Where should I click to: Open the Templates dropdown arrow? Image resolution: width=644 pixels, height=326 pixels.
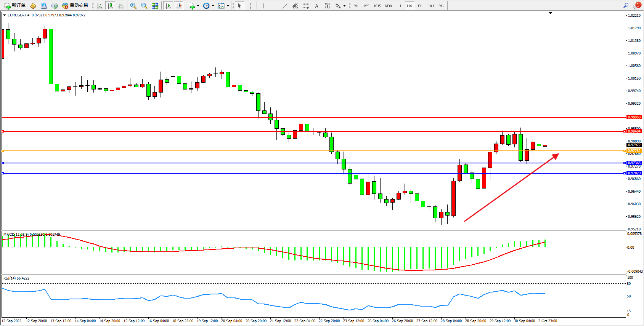point(228,6)
